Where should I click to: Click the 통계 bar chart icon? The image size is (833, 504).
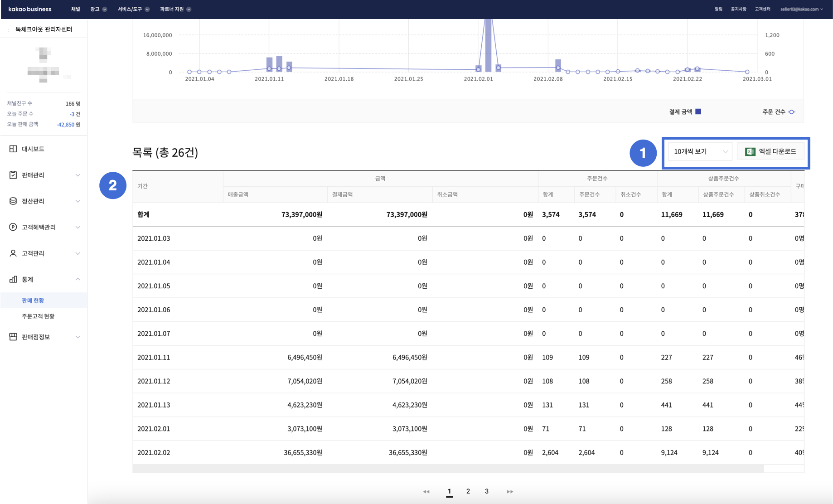pos(13,279)
